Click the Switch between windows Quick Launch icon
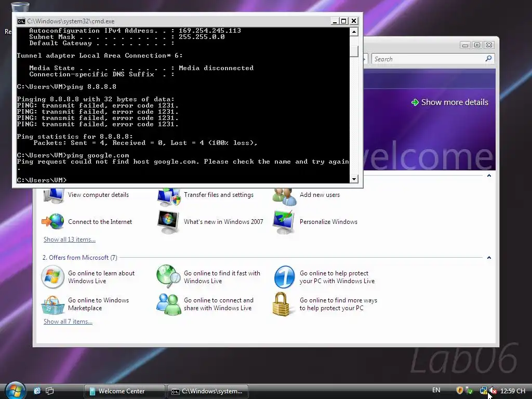Viewport: 532px width, 399px height. tap(50, 391)
